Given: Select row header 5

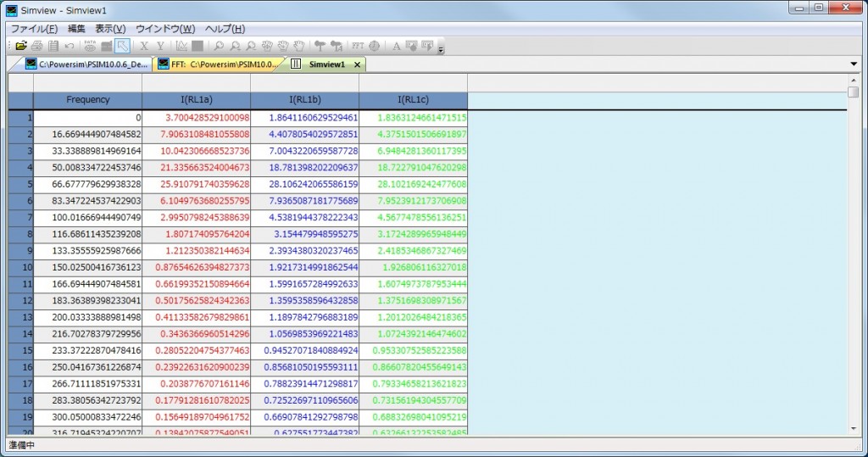Looking at the screenshot, I should coord(20,184).
